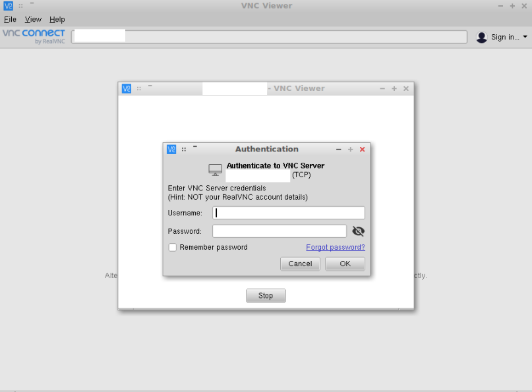The image size is (532, 392).
Task: Focus the Password input field
Action: pyautogui.click(x=280, y=231)
